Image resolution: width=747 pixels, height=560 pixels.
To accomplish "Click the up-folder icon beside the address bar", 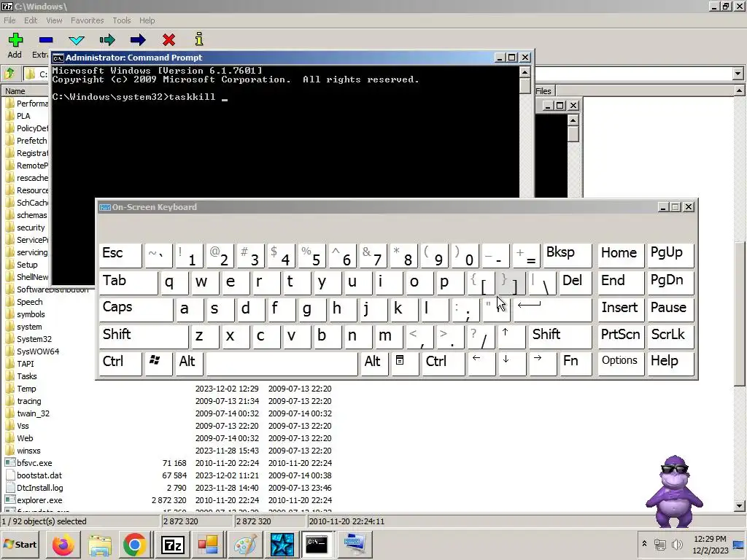I will (x=9, y=74).
